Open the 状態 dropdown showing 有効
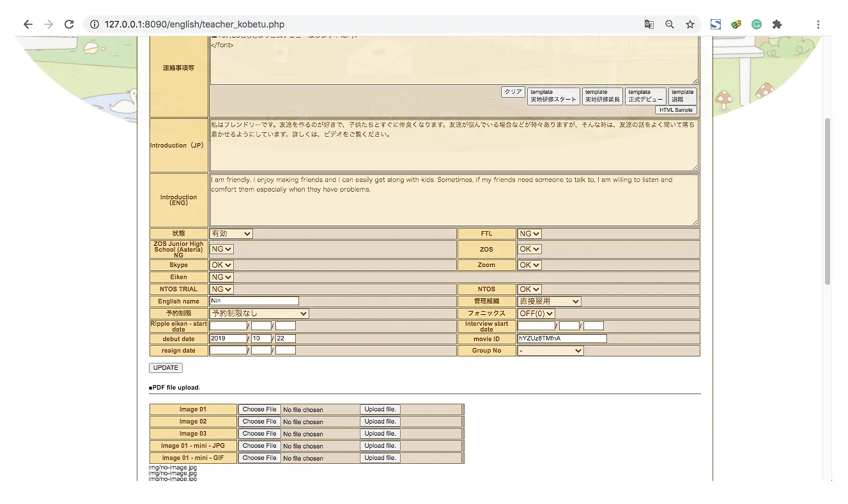Viewport: 848px width, 504px height. [x=231, y=234]
